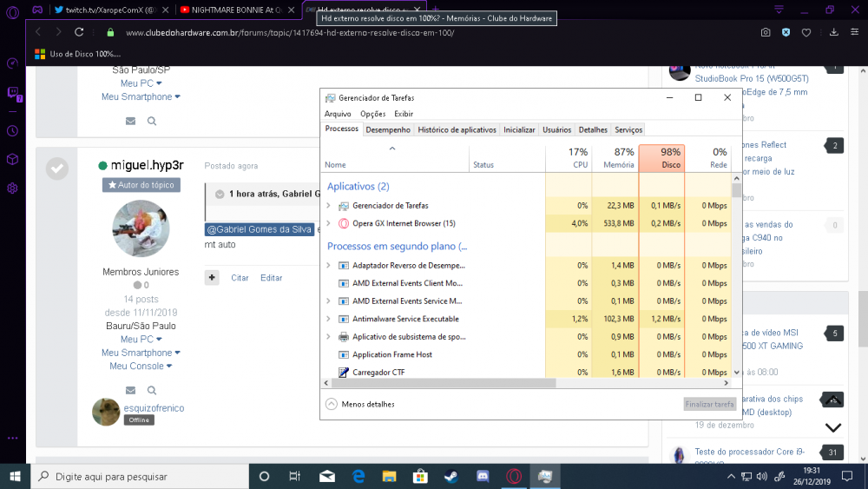
Task: Switch to the Inicializar tab
Action: coord(519,129)
